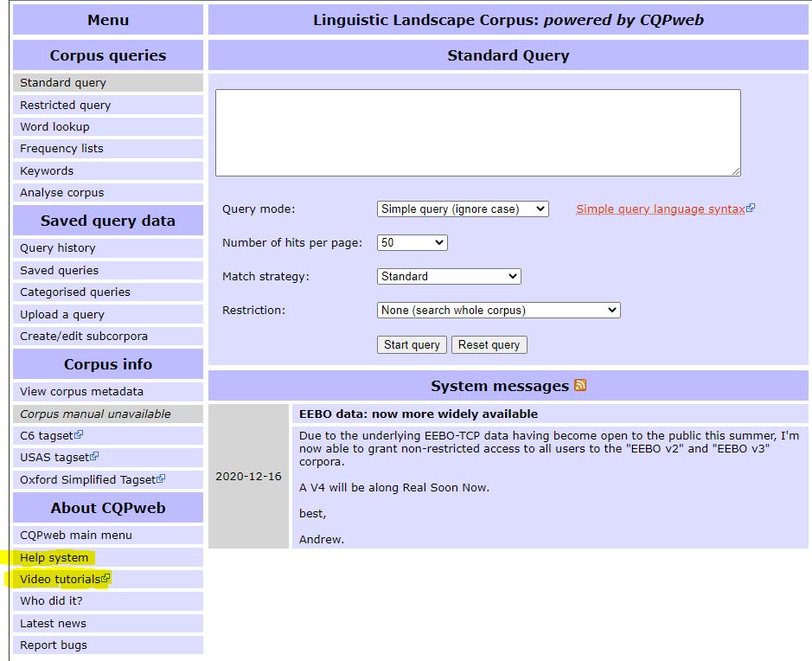
Task: Expand the Match strategy dropdown
Action: tap(448, 277)
